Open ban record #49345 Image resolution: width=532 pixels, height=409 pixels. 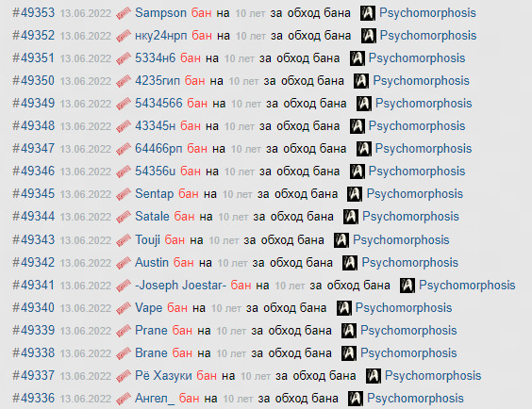[33, 194]
